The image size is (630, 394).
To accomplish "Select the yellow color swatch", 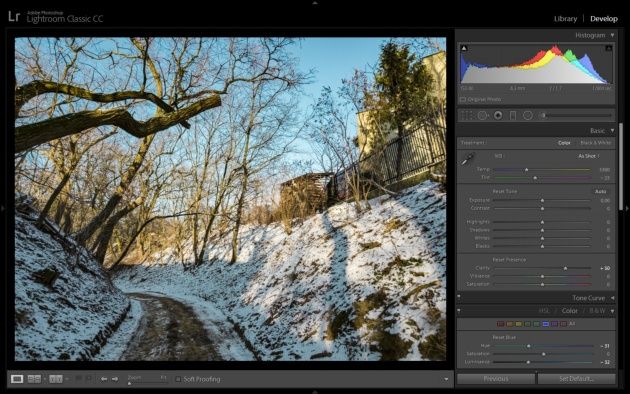I will coord(518,324).
